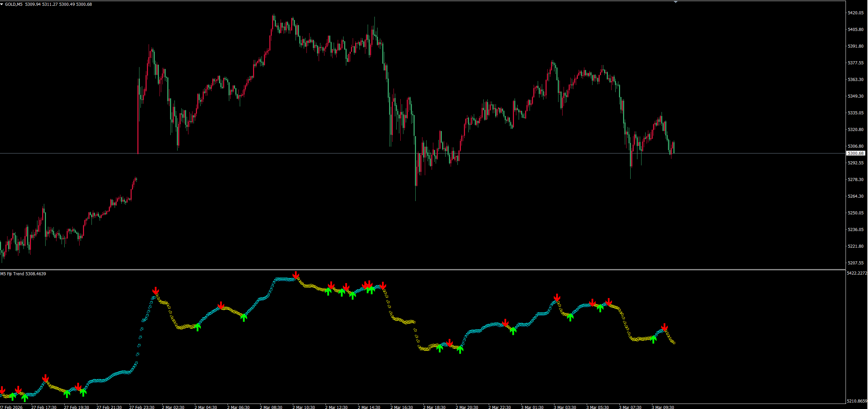The width and height of the screenshot is (868, 409).
Task: Click the triangle beside the GOLD,M5 title
Action: tap(2, 4)
